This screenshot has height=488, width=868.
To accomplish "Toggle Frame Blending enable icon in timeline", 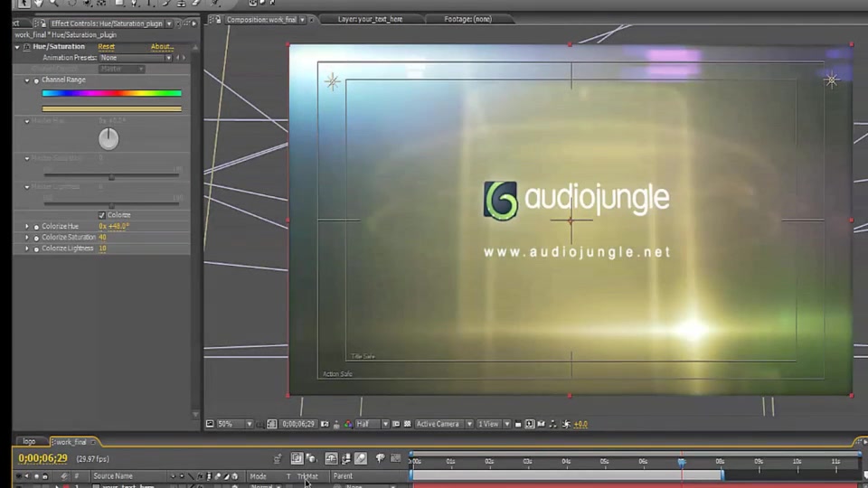I will click(346, 458).
